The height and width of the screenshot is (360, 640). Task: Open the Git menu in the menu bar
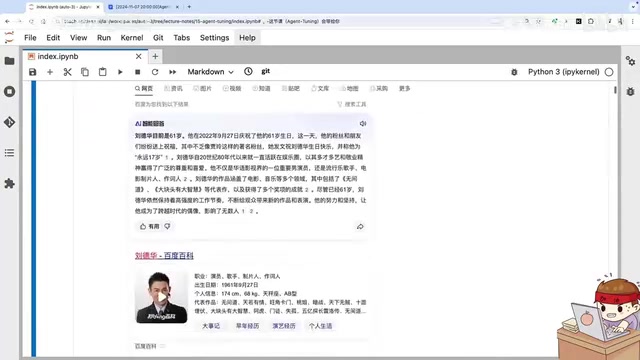(x=158, y=38)
